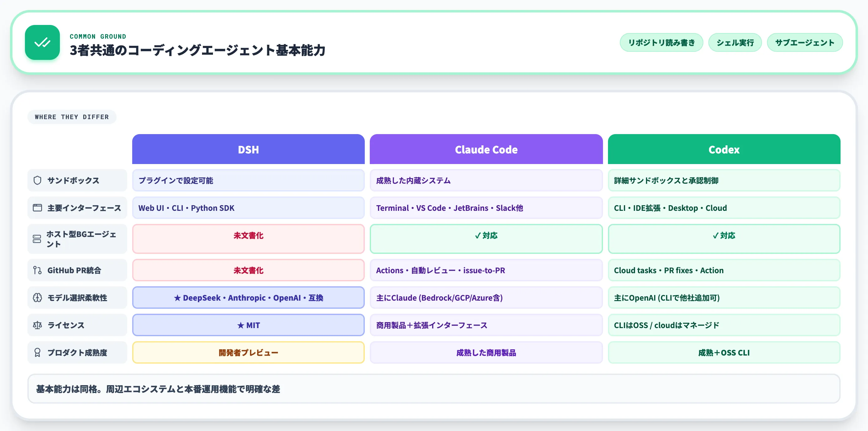Select the Claude Code column header
The height and width of the screenshot is (431, 868).
point(486,149)
